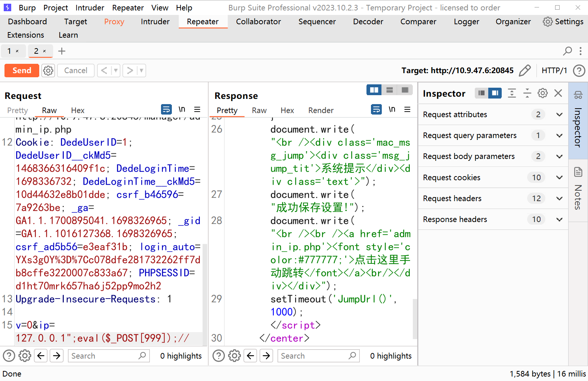Open the View menu

point(160,7)
